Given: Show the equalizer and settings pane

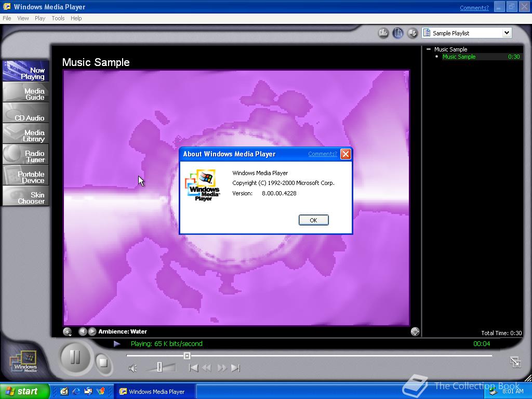Looking at the screenshot, I should (383, 33).
